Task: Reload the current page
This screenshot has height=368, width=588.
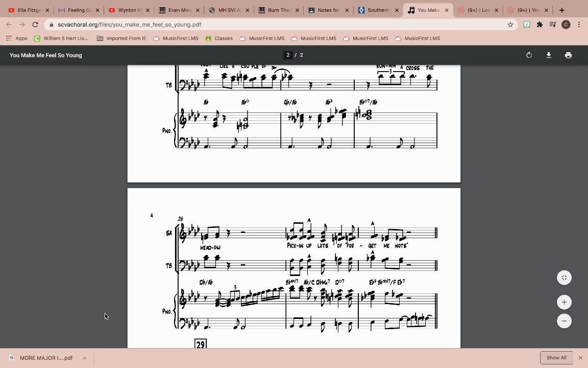Action: 35,25
